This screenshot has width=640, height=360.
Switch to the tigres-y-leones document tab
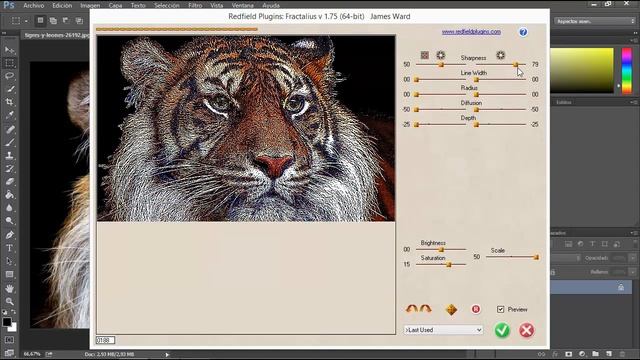(56, 35)
